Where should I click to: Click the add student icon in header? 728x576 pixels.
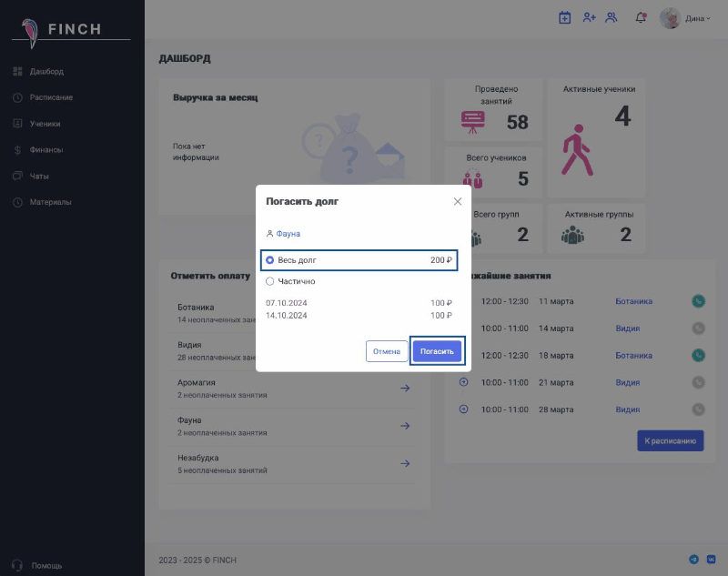click(589, 17)
